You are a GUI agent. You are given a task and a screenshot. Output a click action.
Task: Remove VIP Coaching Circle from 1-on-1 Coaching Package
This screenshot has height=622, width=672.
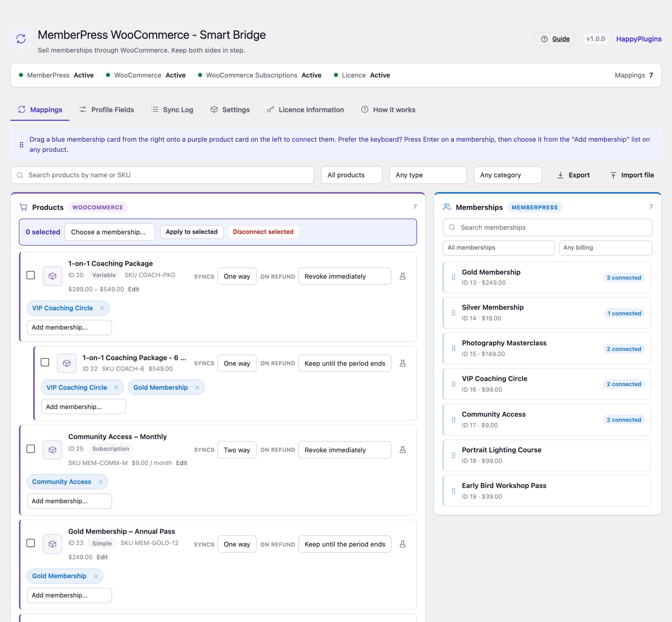click(x=102, y=308)
